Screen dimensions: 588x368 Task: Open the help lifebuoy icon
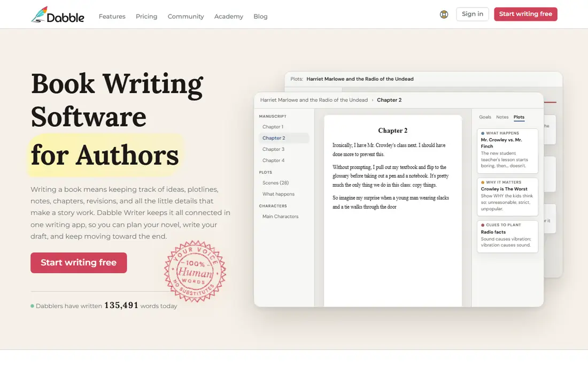[444, 14]
